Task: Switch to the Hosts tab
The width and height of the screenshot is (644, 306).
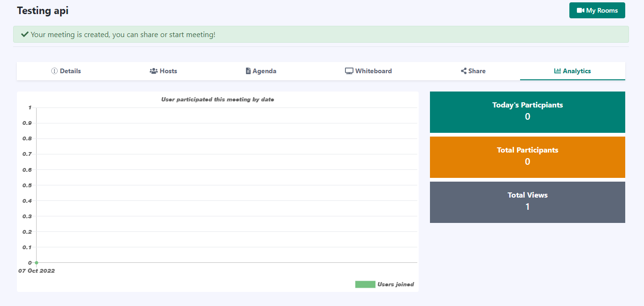Action: point(168,71)
